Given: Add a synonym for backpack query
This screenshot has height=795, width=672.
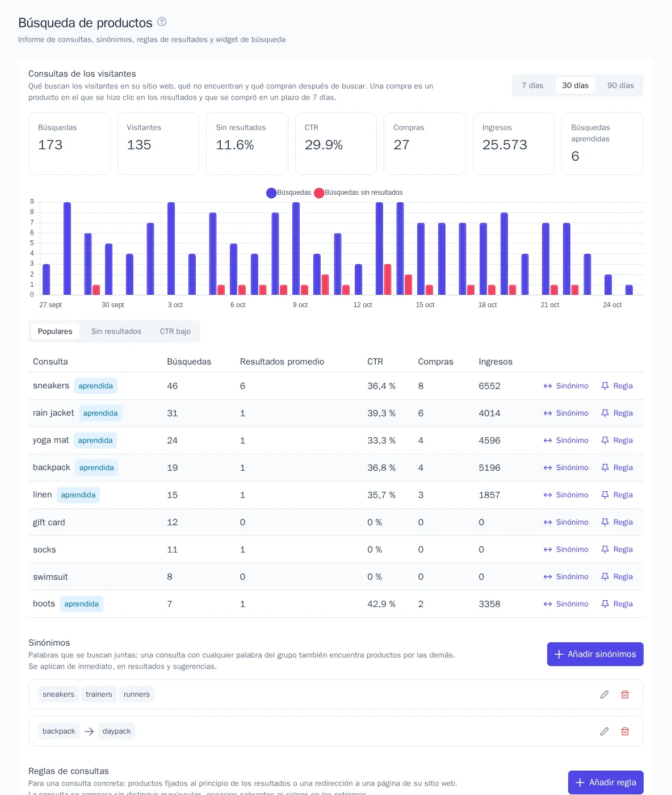Looking at the screenshot, I should [566, 468].
